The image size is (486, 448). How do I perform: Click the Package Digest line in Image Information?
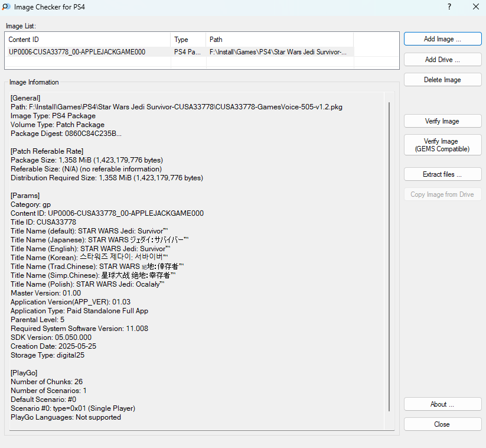pos(66,134)
